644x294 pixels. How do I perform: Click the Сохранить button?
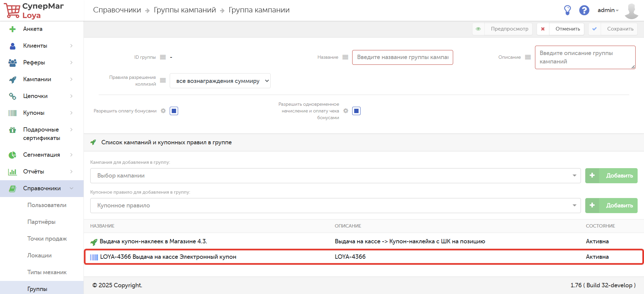click(613, 29)
